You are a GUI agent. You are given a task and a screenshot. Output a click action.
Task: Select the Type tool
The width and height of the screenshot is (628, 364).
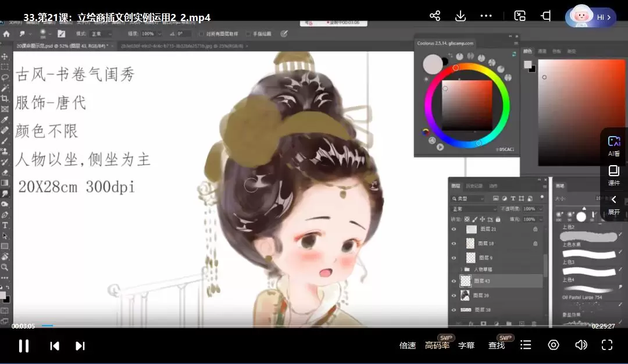coord(5,225)
